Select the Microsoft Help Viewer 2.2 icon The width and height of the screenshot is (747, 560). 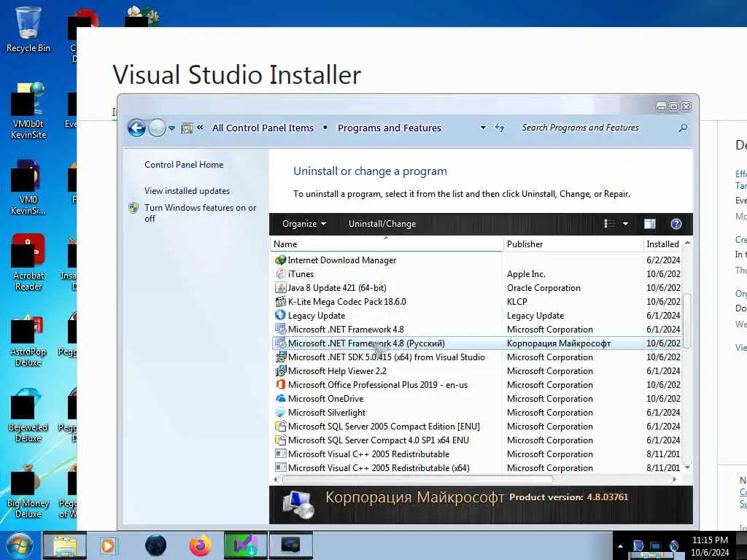pos(281,371)
